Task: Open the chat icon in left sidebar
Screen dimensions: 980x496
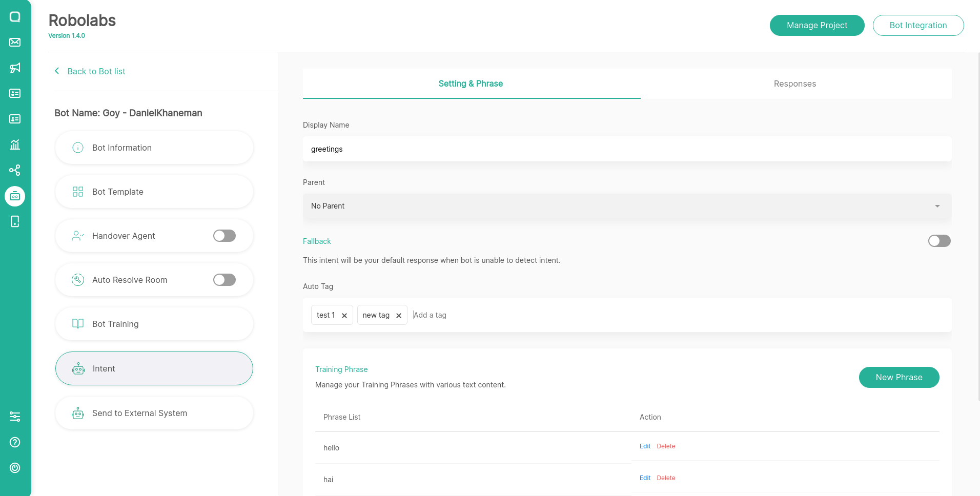Action: point(15,17)
